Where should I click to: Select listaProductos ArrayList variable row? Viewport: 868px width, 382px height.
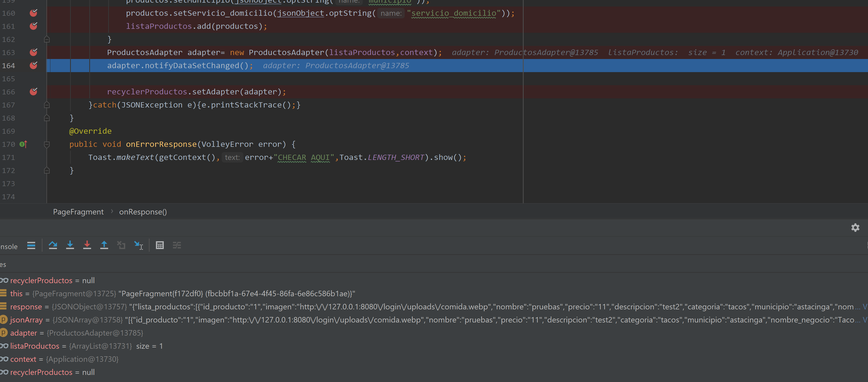click(434, 346)
